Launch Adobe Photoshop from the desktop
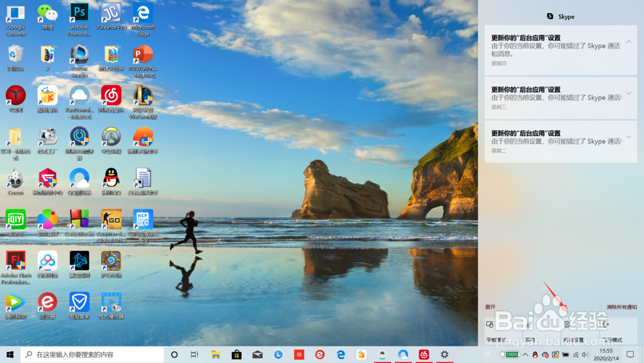This screenshot has width=644, height=363. 79,21
